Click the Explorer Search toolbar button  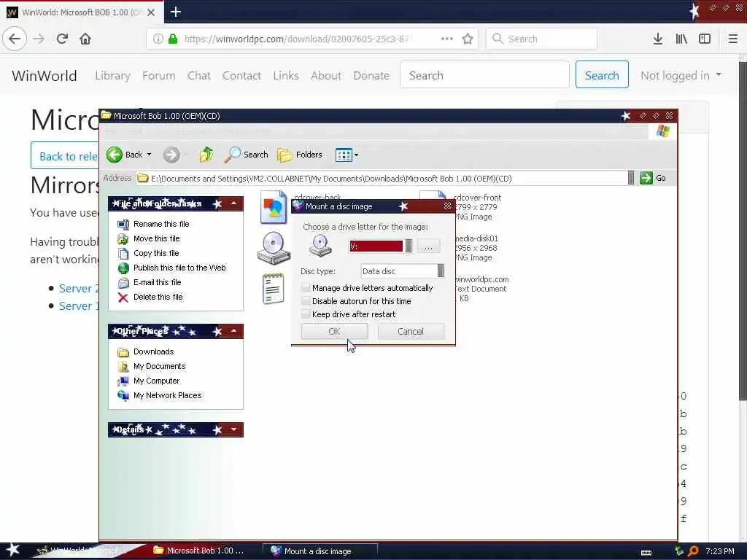(247, 155)
